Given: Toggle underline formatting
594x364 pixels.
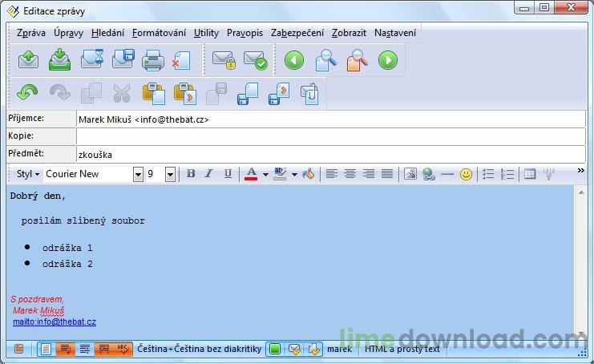Looking at the screenshot, I should (228, 174).
